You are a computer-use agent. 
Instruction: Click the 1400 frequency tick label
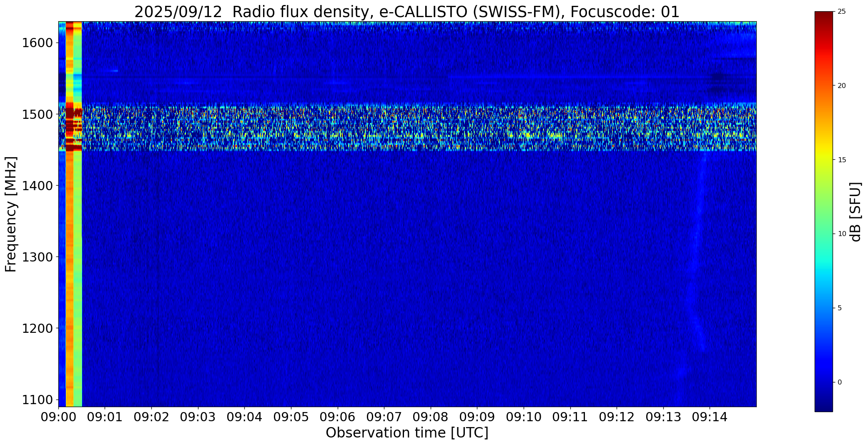click(x=37, y=186)
